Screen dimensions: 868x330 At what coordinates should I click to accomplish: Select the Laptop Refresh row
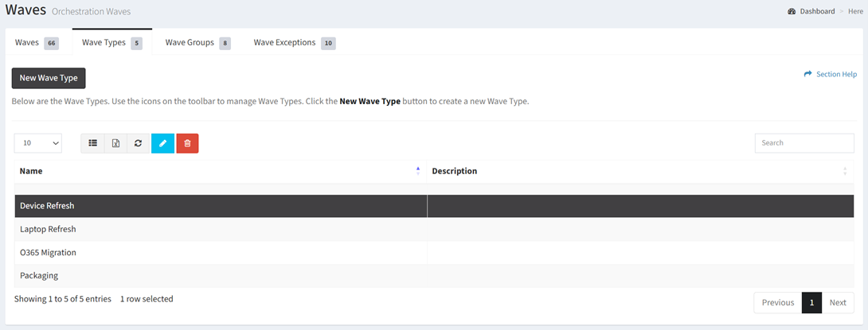(221, 229)
